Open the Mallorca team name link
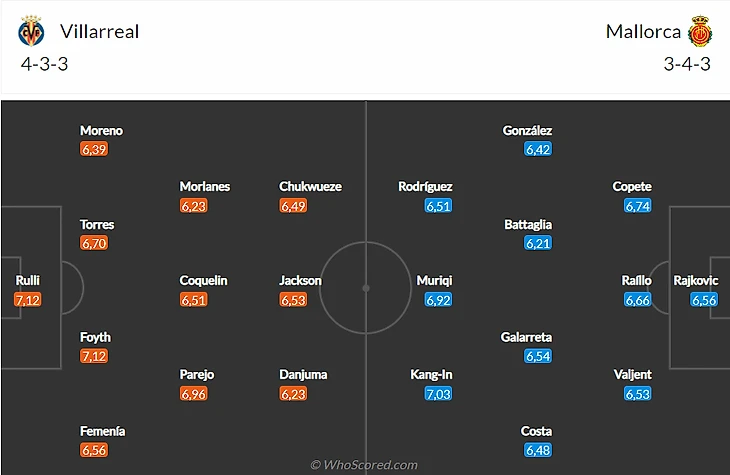 point(643,32)
